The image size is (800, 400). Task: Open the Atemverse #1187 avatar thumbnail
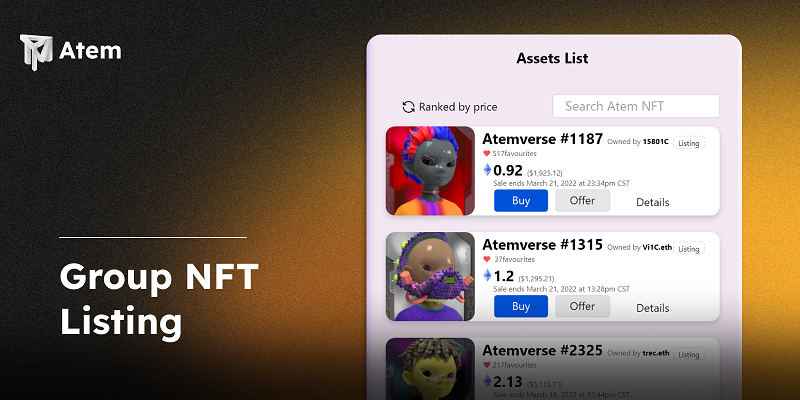[x=430, y=171]
